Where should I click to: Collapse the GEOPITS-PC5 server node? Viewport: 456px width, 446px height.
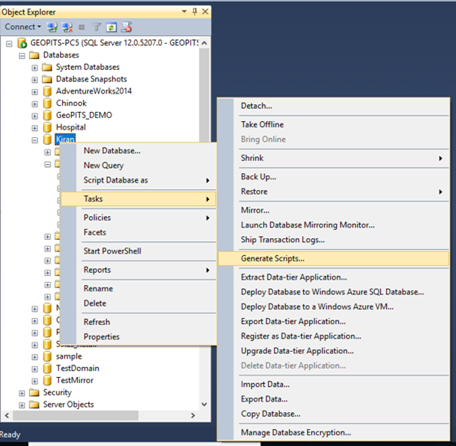[9, 43]
